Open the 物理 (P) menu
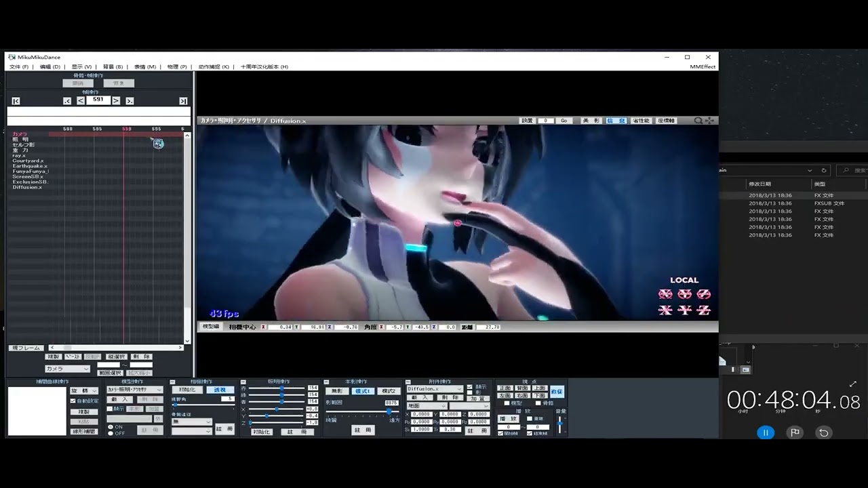This screenshot has height=488, width=868. [x=177, y=67]
